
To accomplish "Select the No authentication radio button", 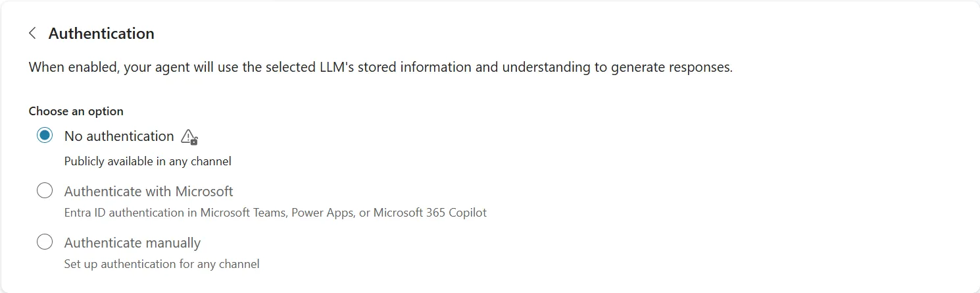I will 45,136.
